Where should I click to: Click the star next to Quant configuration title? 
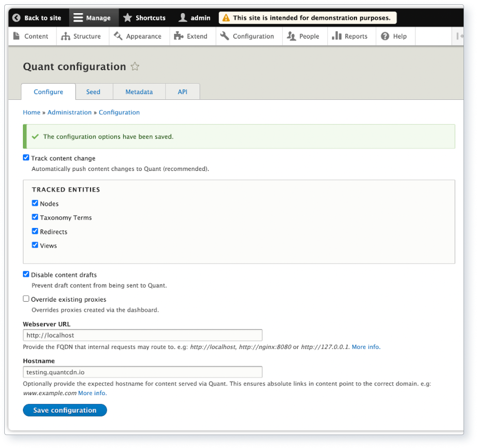coord(135,66)
